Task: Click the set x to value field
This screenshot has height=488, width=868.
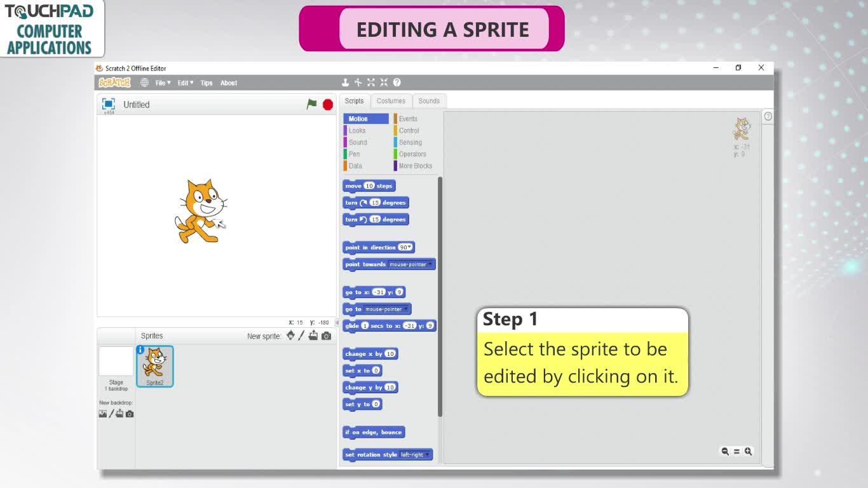Action: 376,370
